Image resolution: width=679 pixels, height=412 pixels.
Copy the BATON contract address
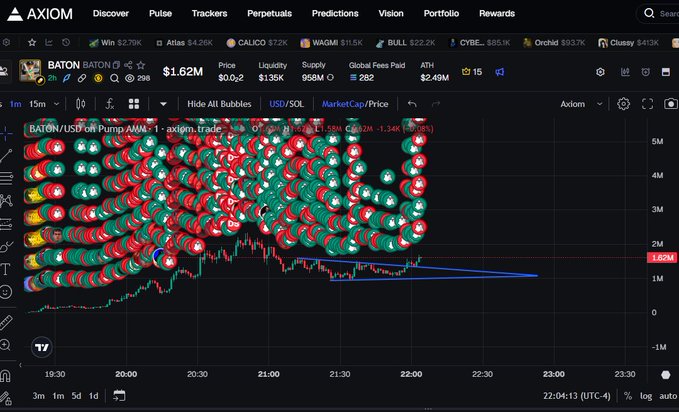pyautogui.click(x=116, y=65)
